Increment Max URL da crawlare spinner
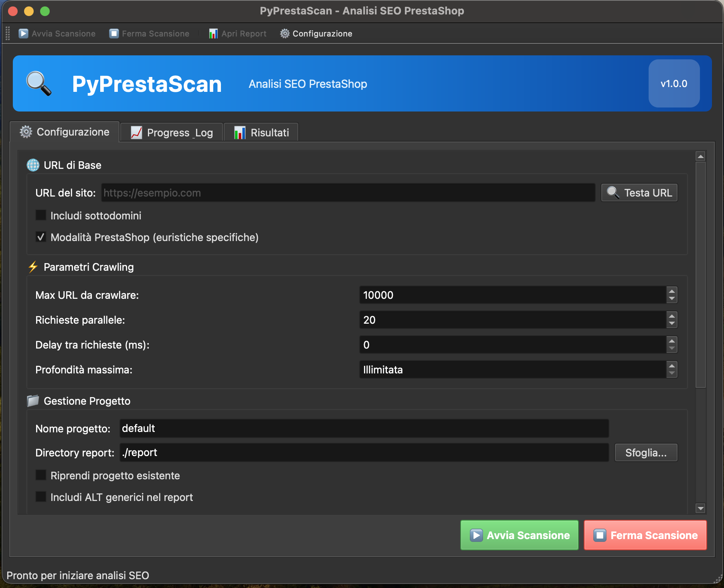Viewport: 724px width, 588px height. 671,292
